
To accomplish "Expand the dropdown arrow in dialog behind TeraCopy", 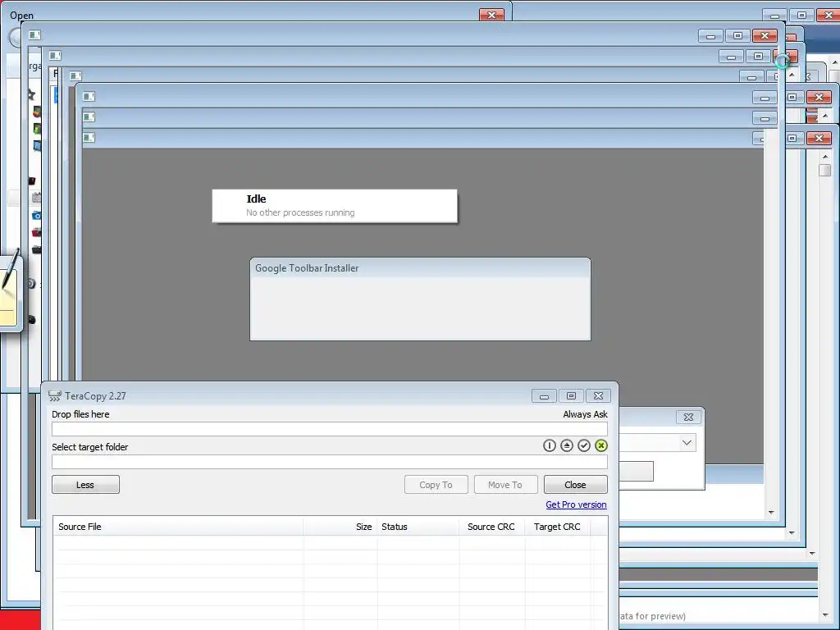I will tap(687, 443).
